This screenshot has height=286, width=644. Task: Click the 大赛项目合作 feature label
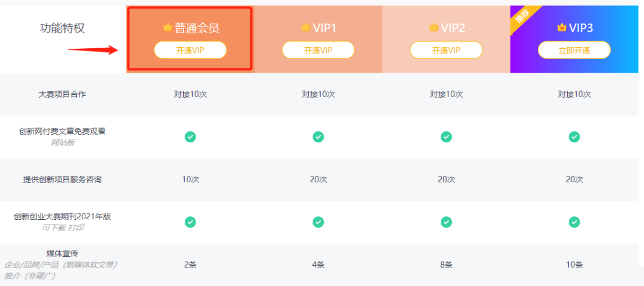coord(63,94)
